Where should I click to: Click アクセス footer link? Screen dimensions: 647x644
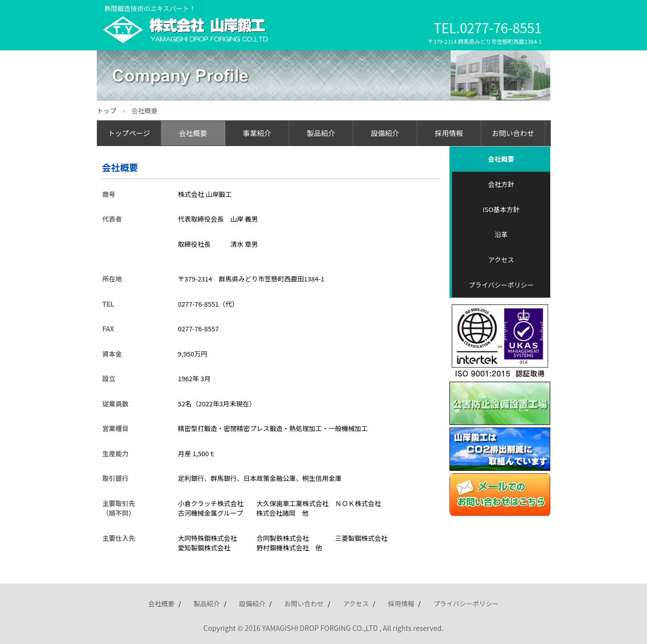click(x=356, y=604)
